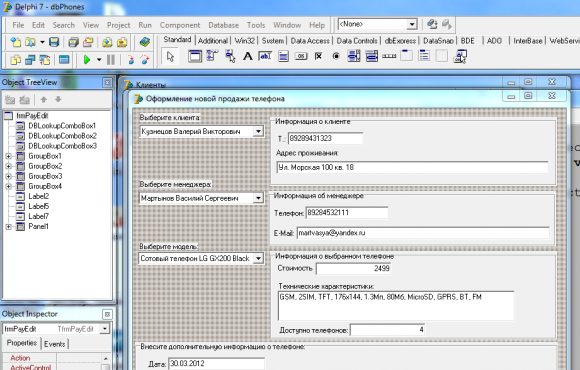This screenshot has width=580, height=370.
Task: Select DBLookupComboBox2 in Object TreeView
Action: (63, 136)
